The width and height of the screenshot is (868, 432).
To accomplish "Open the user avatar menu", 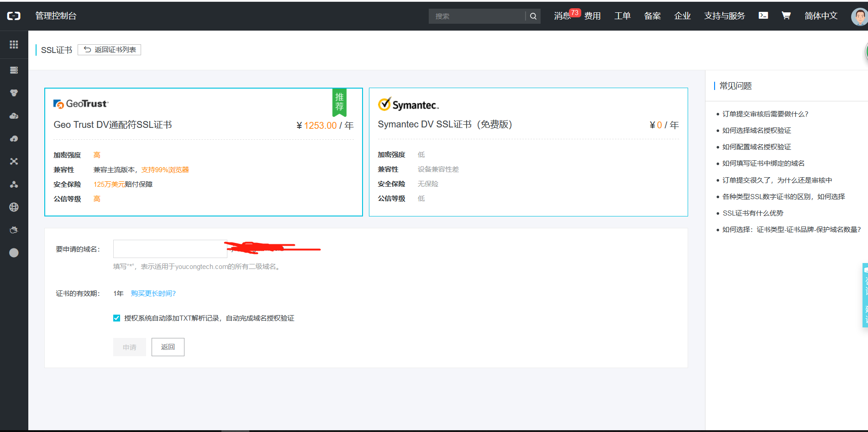I will click(x=859, y=16).
